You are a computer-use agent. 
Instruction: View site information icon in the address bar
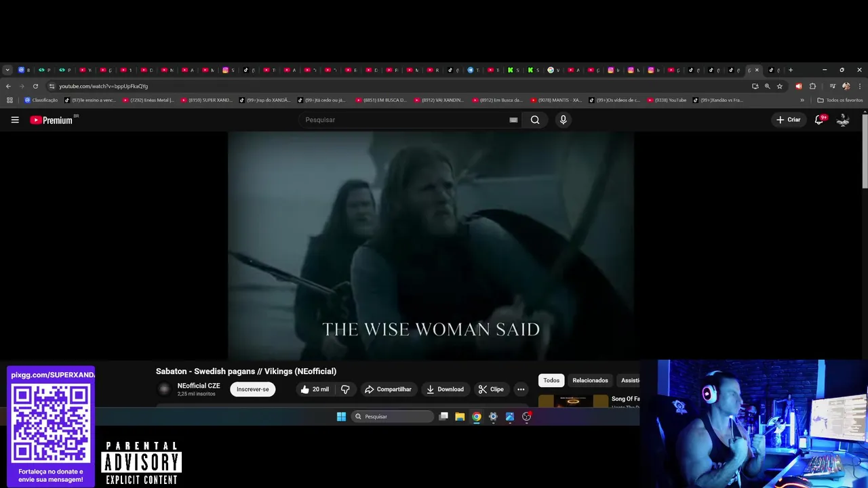52,86
